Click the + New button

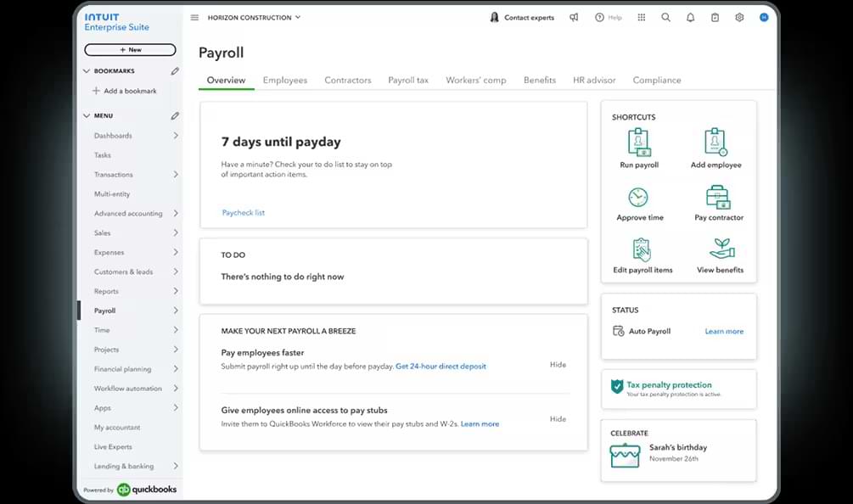tap(130, 50)
